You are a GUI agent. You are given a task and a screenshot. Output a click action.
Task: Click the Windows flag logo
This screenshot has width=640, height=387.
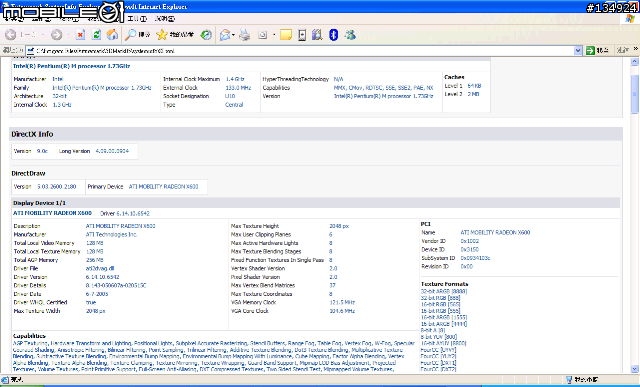pos(631,18)
